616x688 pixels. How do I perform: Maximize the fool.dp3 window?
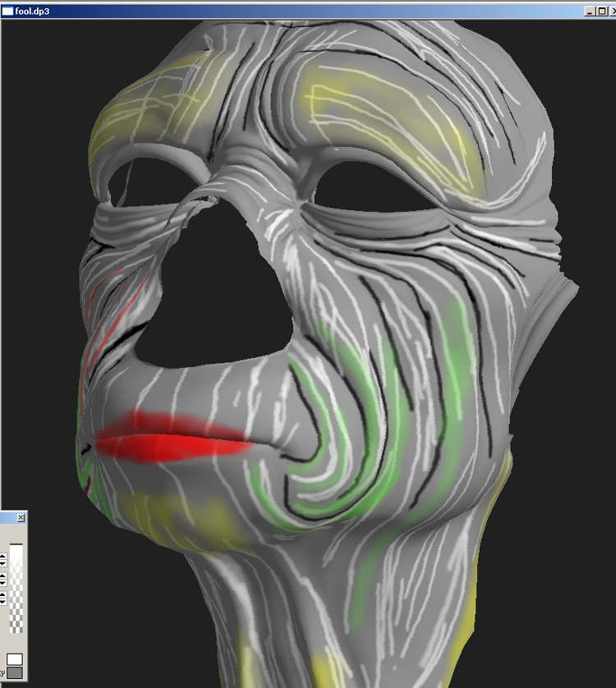tap(600, 11)
